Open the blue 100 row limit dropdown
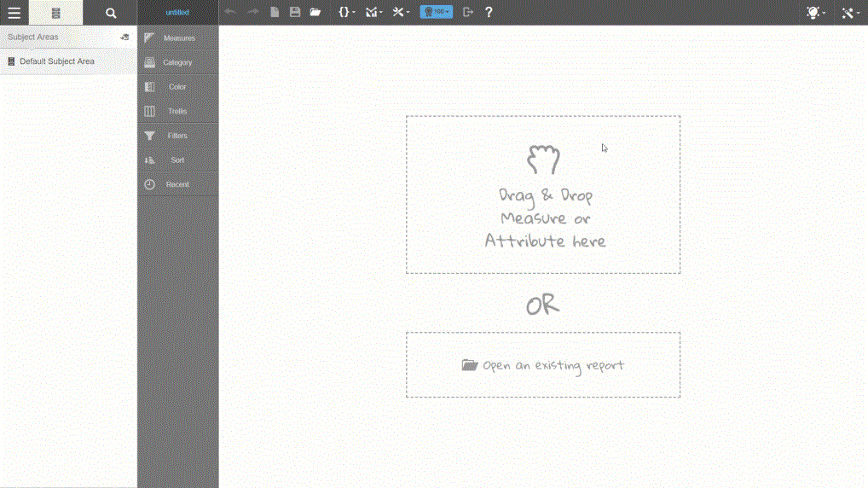868x488 pixels. pos(436,12)
